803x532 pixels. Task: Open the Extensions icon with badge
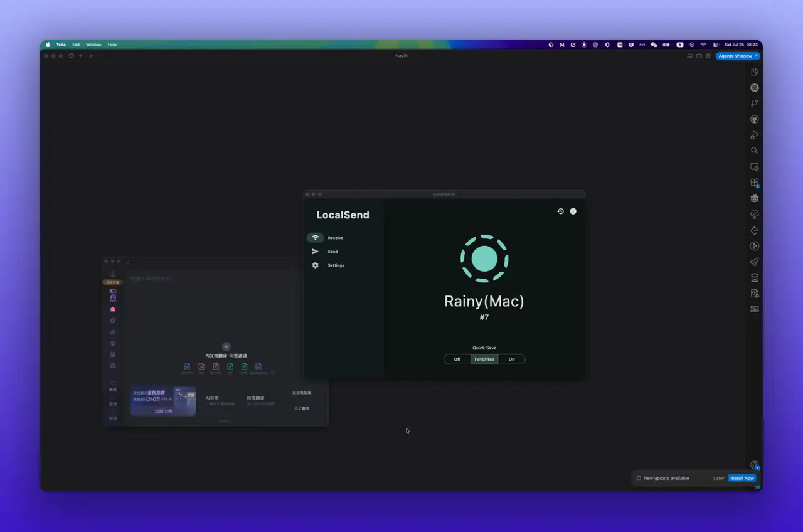755,183
